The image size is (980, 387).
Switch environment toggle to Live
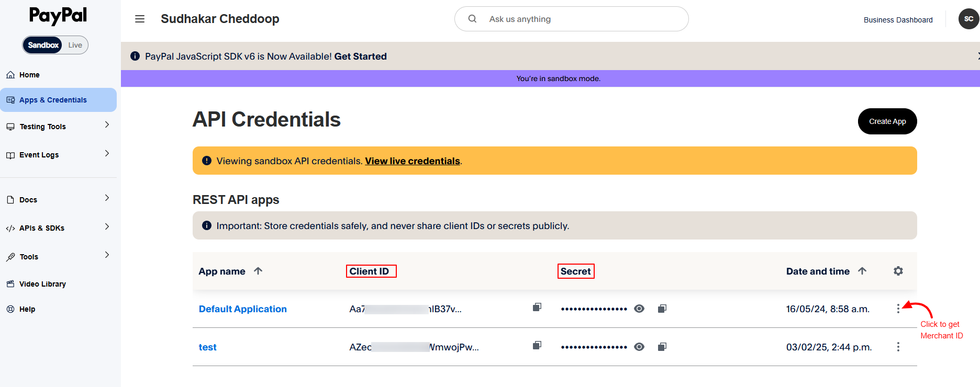75,45
